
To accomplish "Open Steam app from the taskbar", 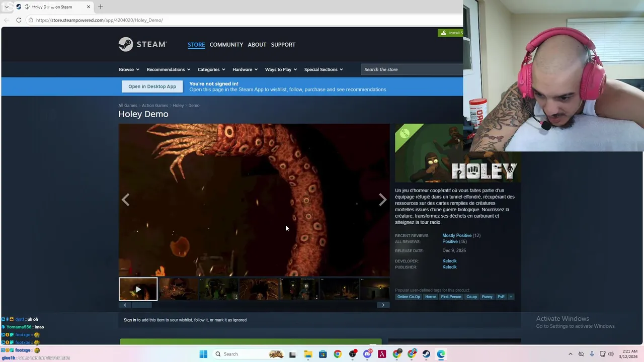I will (x=426, y=354).
